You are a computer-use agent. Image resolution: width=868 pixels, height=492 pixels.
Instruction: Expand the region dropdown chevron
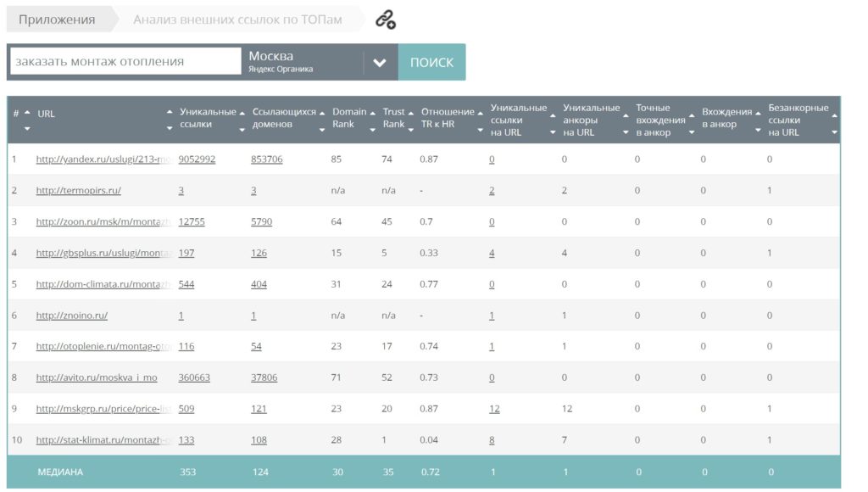380,63
